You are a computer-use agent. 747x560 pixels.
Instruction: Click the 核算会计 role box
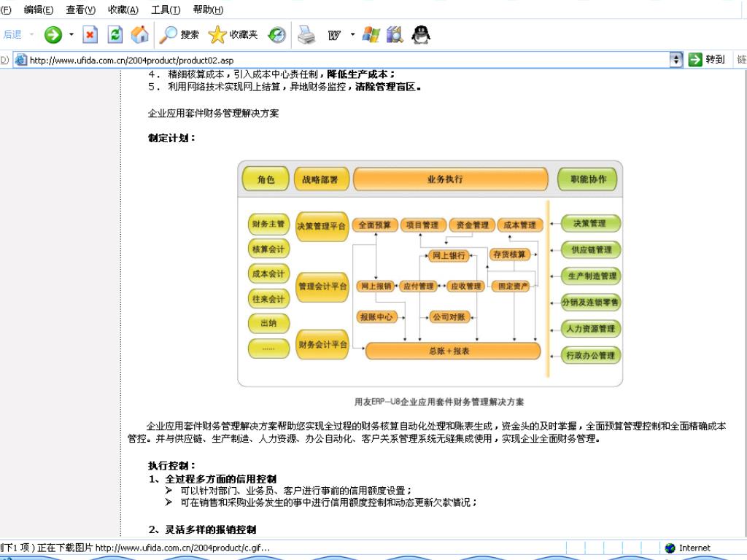pos(268,249)
